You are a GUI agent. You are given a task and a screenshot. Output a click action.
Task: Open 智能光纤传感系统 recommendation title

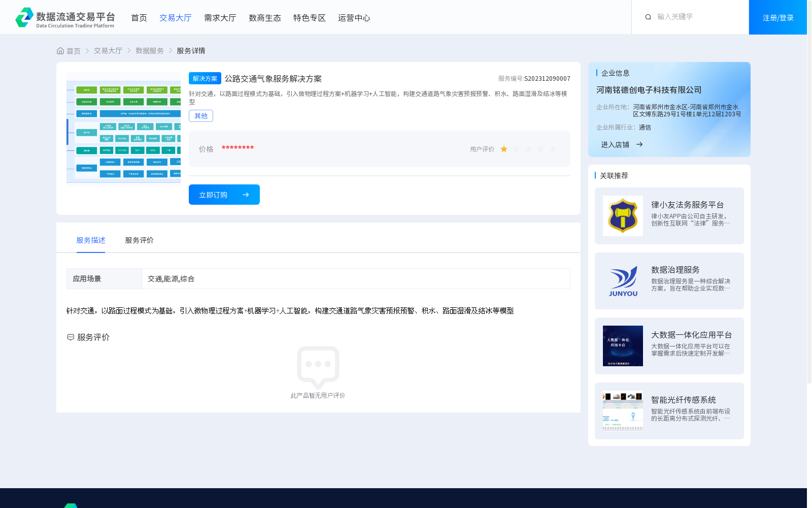click(684, 400)
